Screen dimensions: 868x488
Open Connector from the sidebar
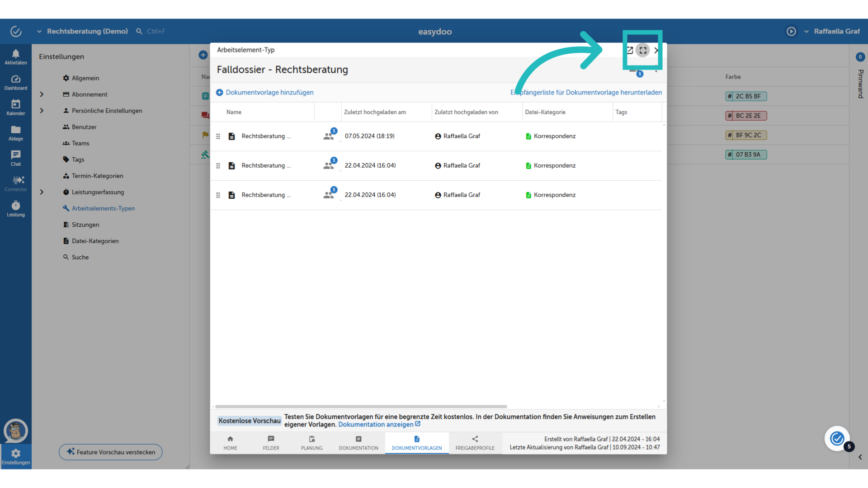pyautogui.click(x=16, y=184)
